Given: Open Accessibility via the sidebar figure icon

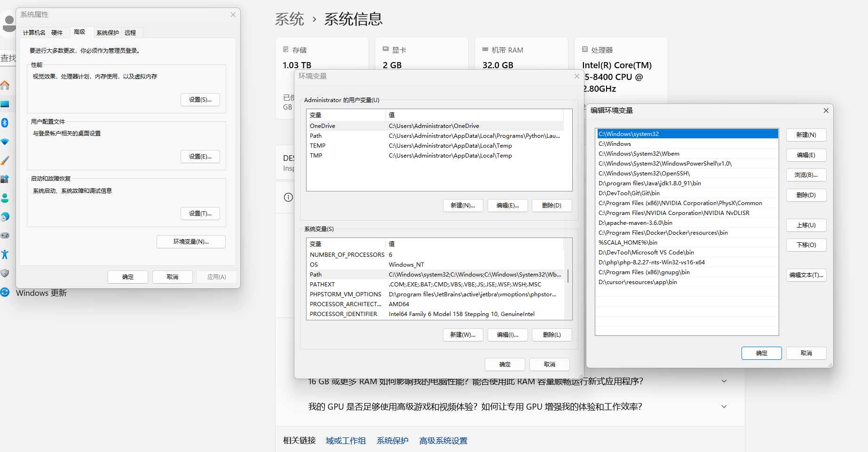Looking at the screenshot, I should (5, 254).
